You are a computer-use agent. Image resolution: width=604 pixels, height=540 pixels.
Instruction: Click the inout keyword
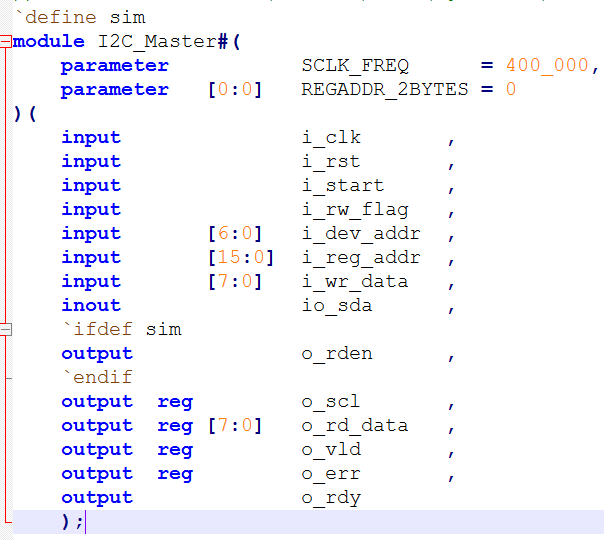[x=91, y=305]
